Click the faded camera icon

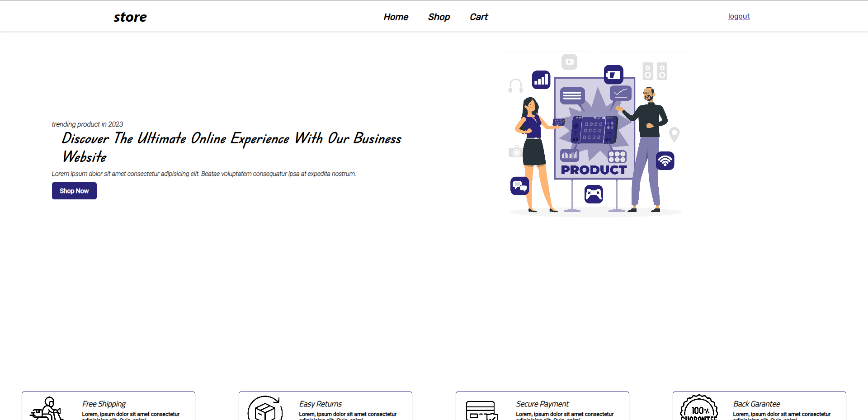click(x=515, y=152)
